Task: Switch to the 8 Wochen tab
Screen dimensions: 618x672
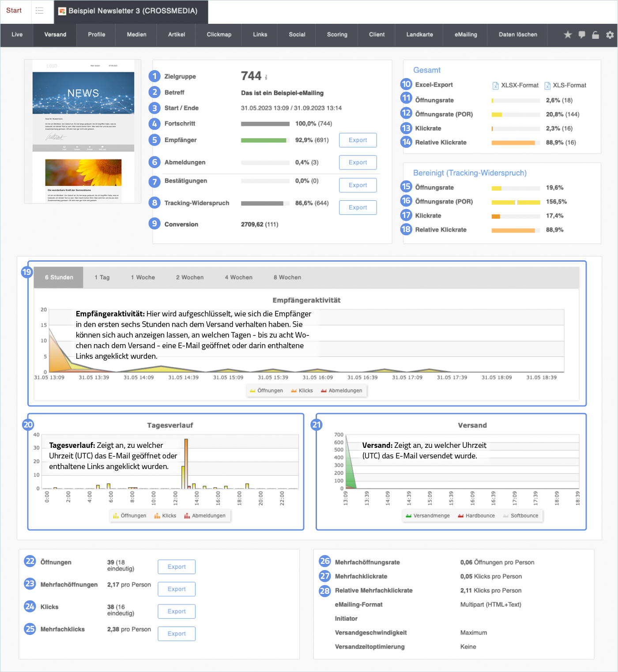Action: click(x=287, y=278)
